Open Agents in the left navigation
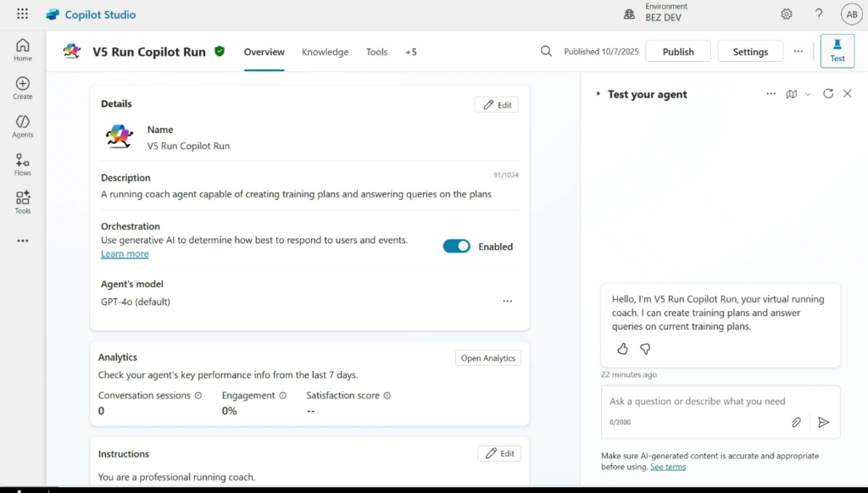868x493 pixels. tap(23, 126)
